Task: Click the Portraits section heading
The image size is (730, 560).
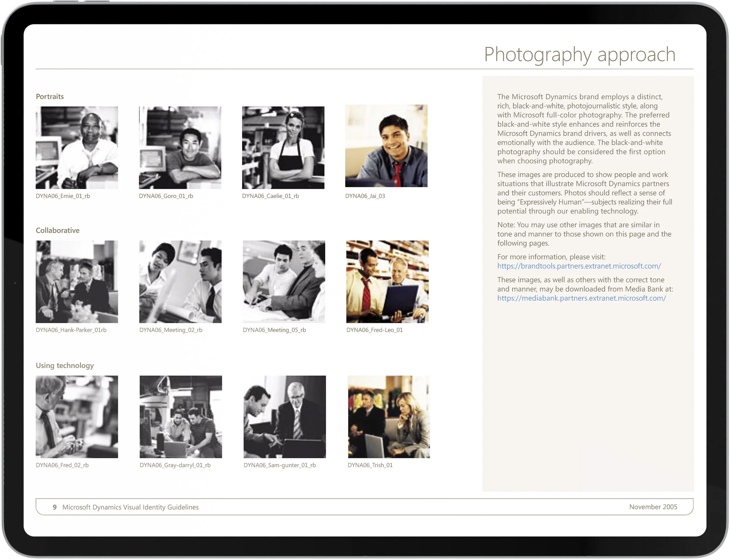Action: point(50,96)
